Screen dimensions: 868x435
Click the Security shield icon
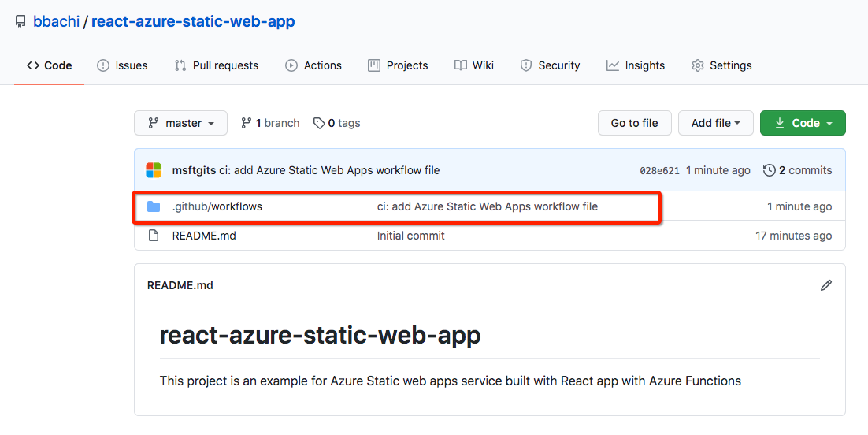(x=526, y=65)
